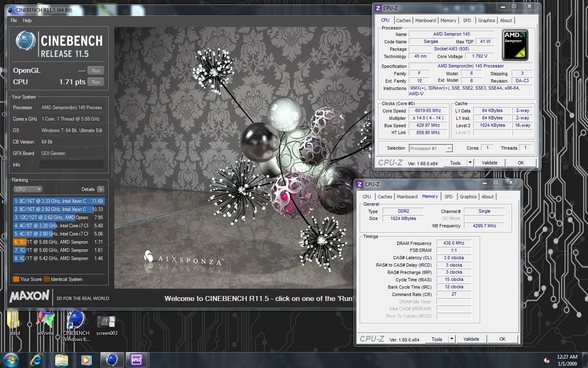Launch Internet Explorer from taskbar
588x368 pixels.
point(36,360)
